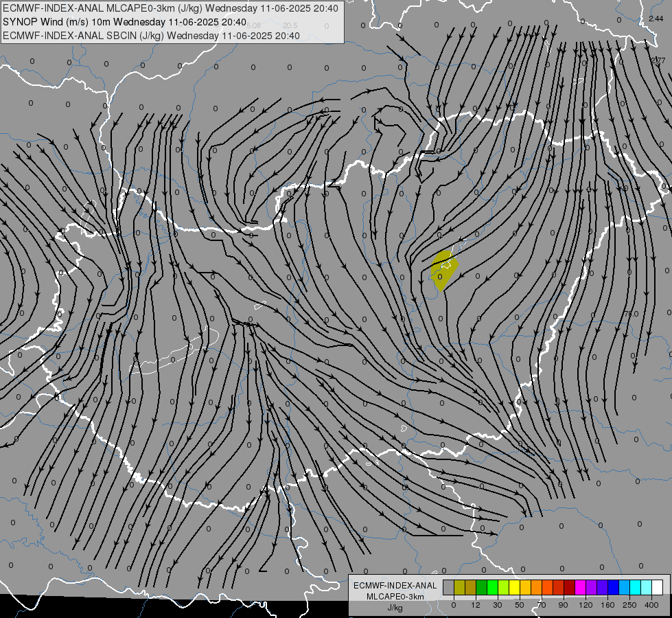Click the MLCAPE0-3km legend label

[395, 597]
